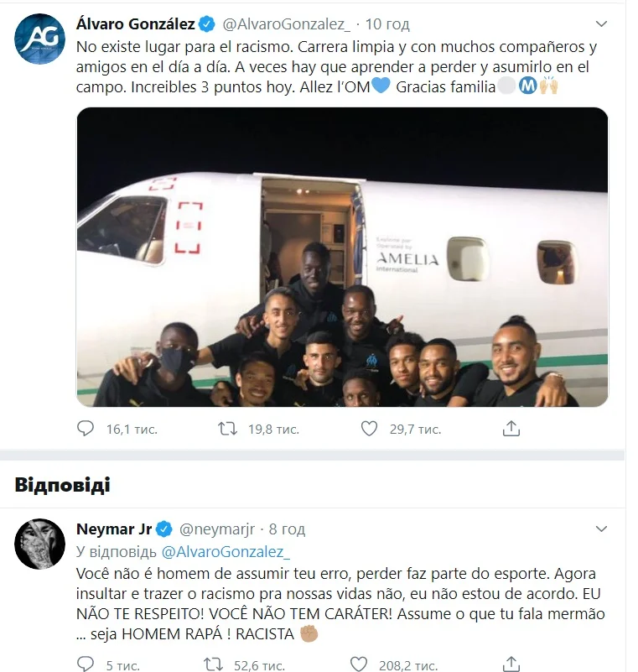Click Neymar Jr display name
Screen dimensions: 638x672
tap(116, 529)
